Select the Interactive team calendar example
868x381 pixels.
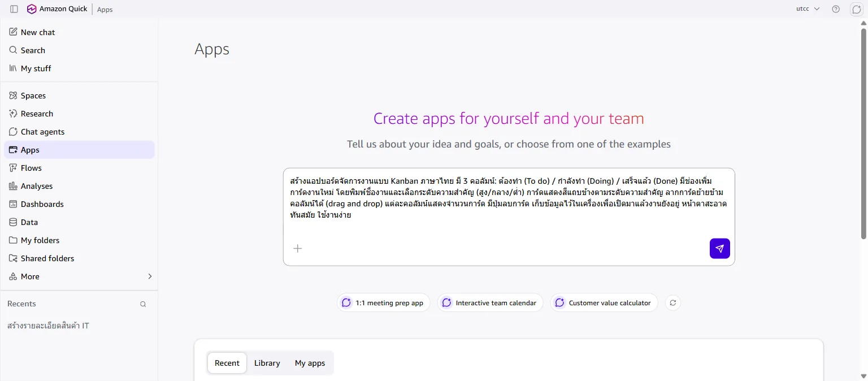pos(490,303)
